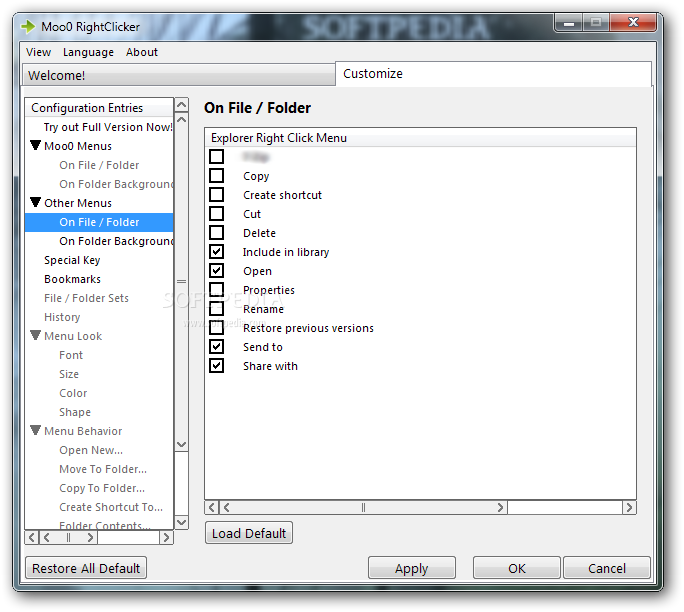The image size is (684, 612).
Task: Select On File / Folder under Moo0 Menus
Action: [x=99, y=165]
